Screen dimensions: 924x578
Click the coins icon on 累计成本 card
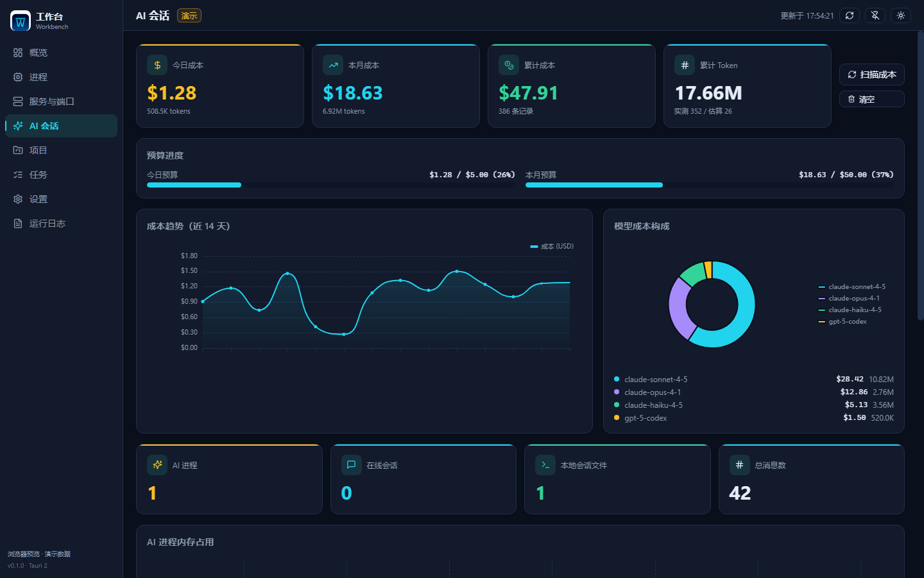(x=509, y=65)
